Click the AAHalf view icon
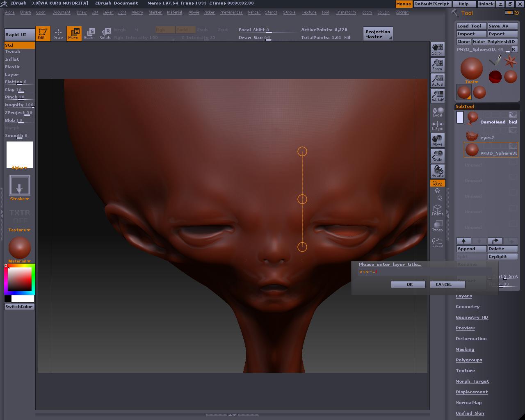Image resolution: width=525 pixels, height=420 pixels. click(437, 96)
